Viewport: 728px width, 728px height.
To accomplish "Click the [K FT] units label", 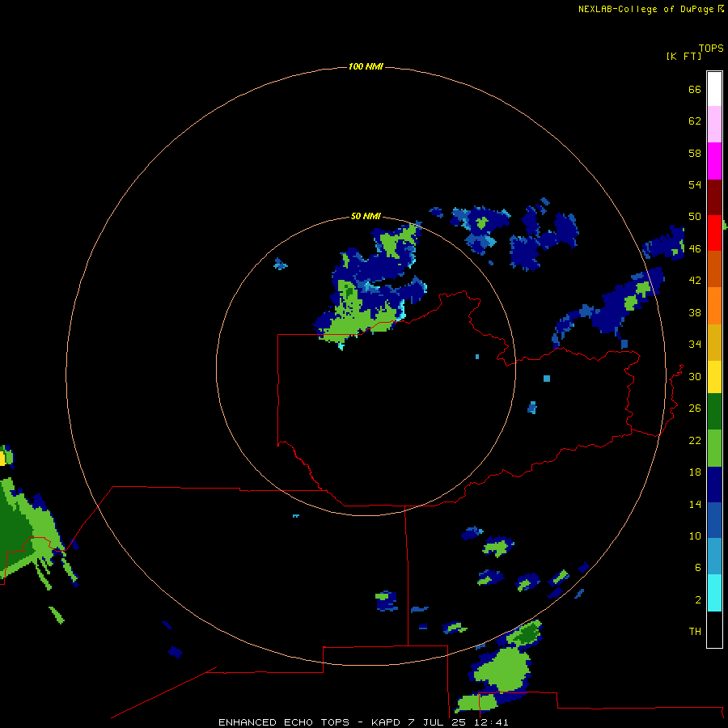I will [684, 56].
